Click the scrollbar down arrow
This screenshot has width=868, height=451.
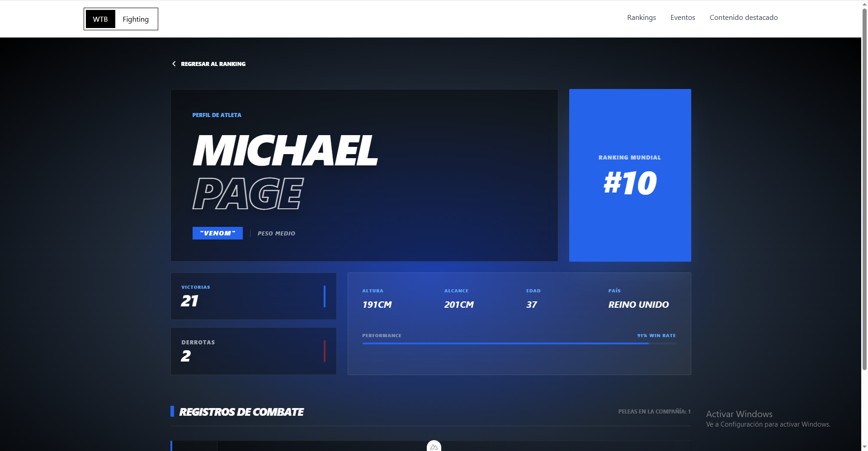click(x=864, y=447)
